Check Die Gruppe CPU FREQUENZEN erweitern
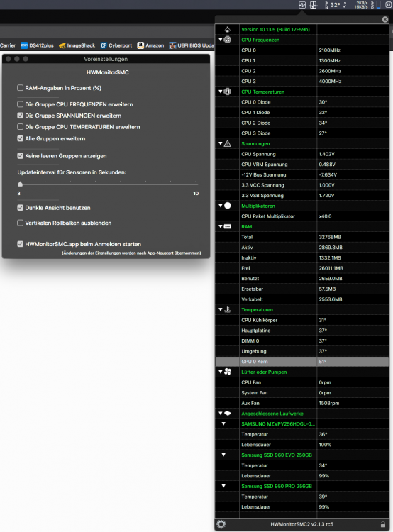This screenshot has height=532, width=393. [x=21, y=104]
